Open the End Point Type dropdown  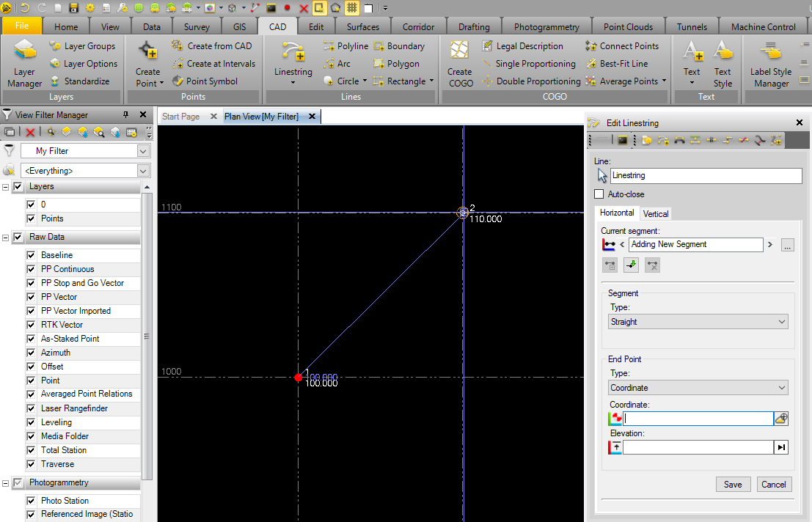click(698, 388)
